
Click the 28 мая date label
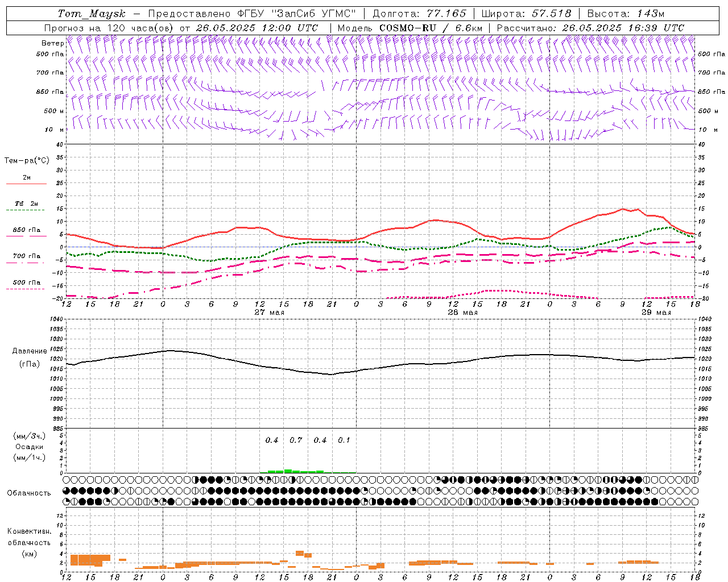coord(462,313)
